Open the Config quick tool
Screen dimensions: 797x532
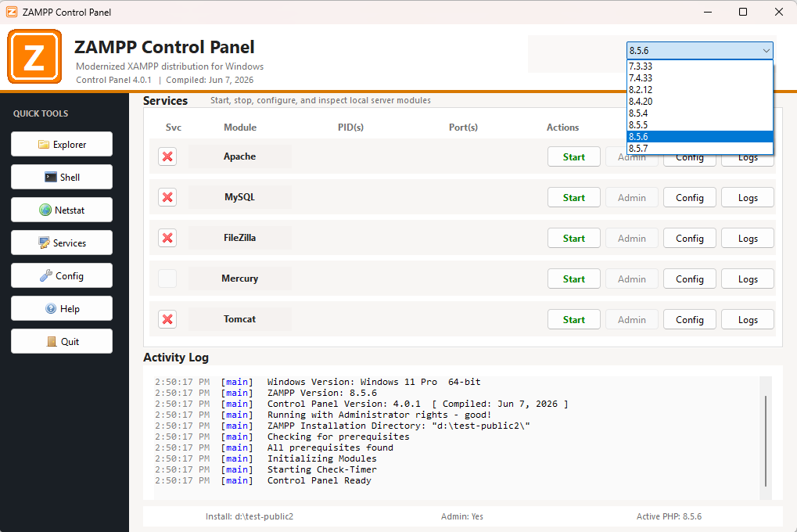(x=62, y=275)
